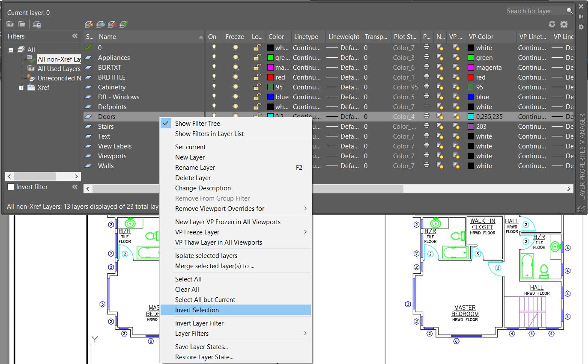Expand the Xref filter tree node
The width and height of the screenshot is (588, 364).
coord(21,88)
